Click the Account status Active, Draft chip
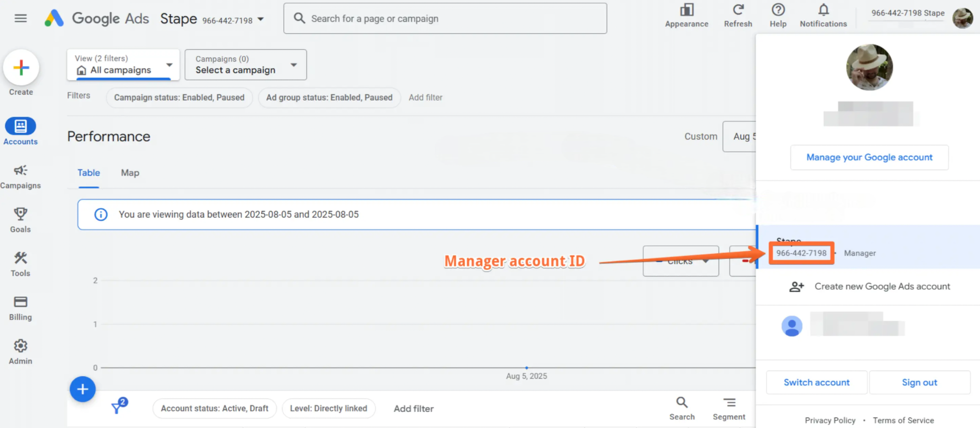Viewport: 980px width, 428px height. (214, 408)
